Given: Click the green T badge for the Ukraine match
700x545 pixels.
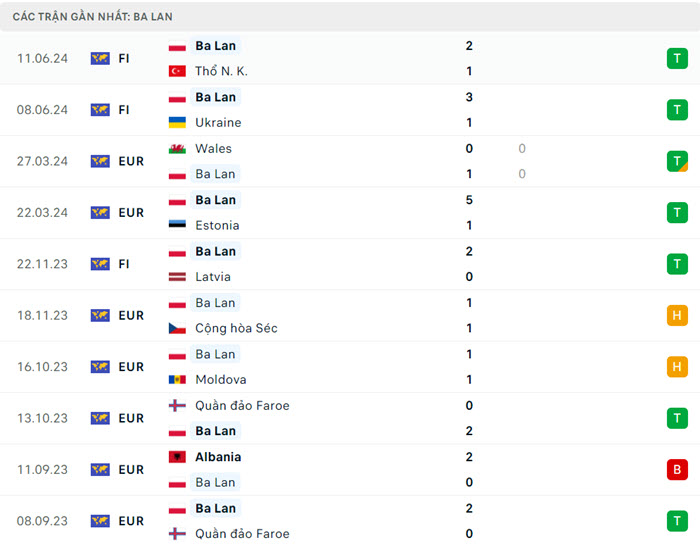Looking at the screenshot, I should pyautogui.click(x=677, y=110).
